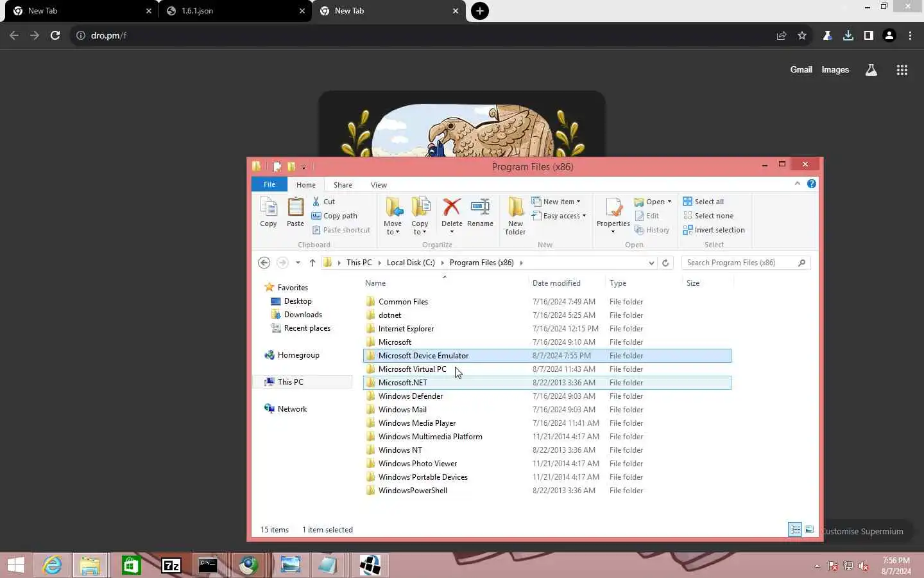Click the browser address bar dro.pm/f
Image resolution: width=924 pixels, height=578 pixels.
(x=424, y=35)
